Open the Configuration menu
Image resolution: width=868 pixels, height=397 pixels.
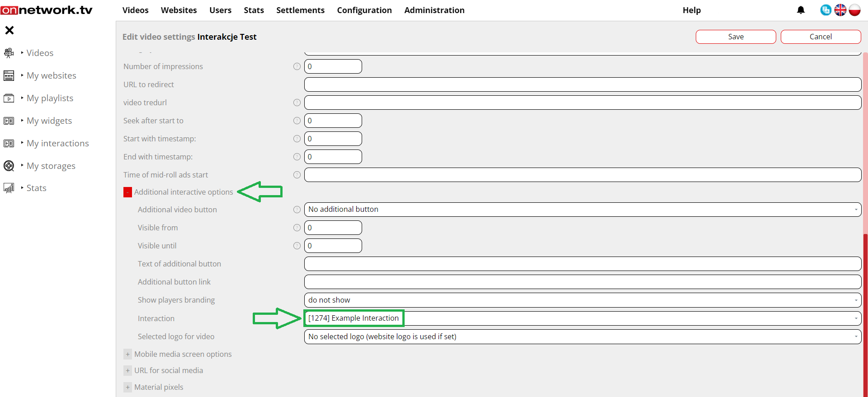[x=364, y=10]
